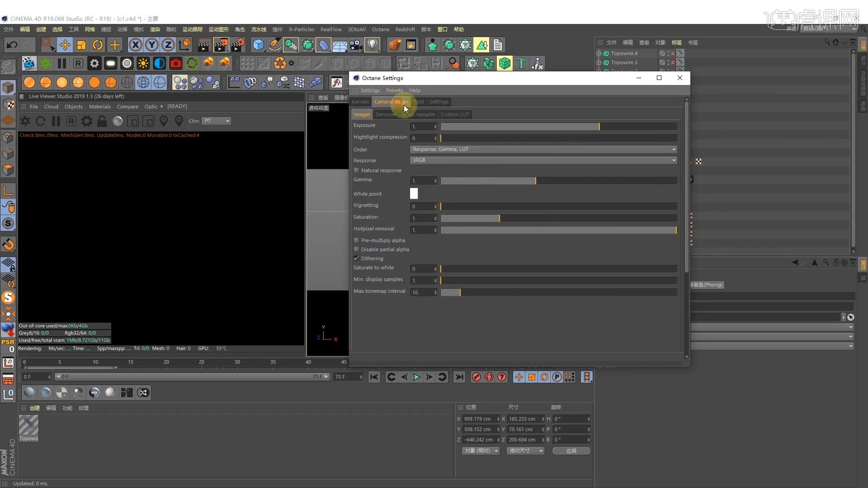This screenshot has height=488, width=868.
Task: Expand the Topowire.4 tree item
Action: (599, 53)
